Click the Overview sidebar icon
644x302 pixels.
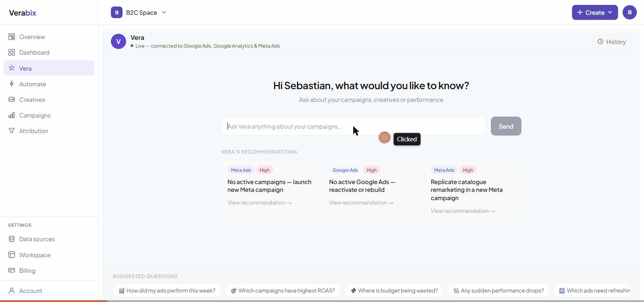click(11, 37)
